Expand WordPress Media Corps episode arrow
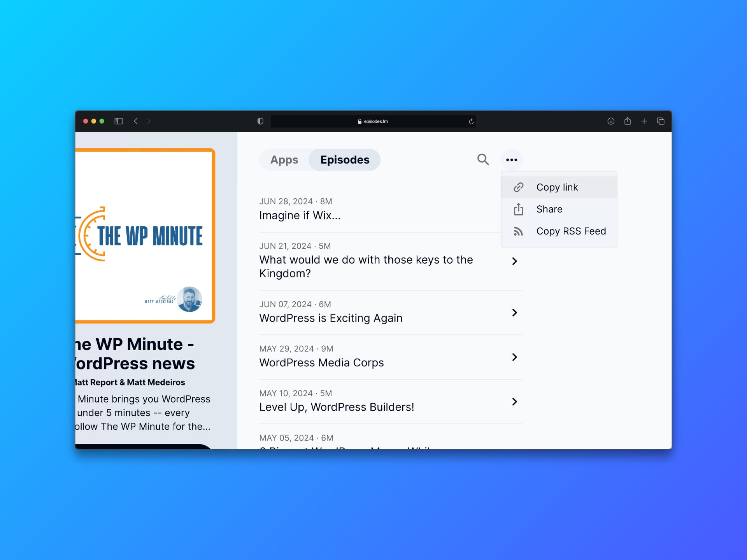The width and height of the screenshot is (747, 560). coord(514,357)
